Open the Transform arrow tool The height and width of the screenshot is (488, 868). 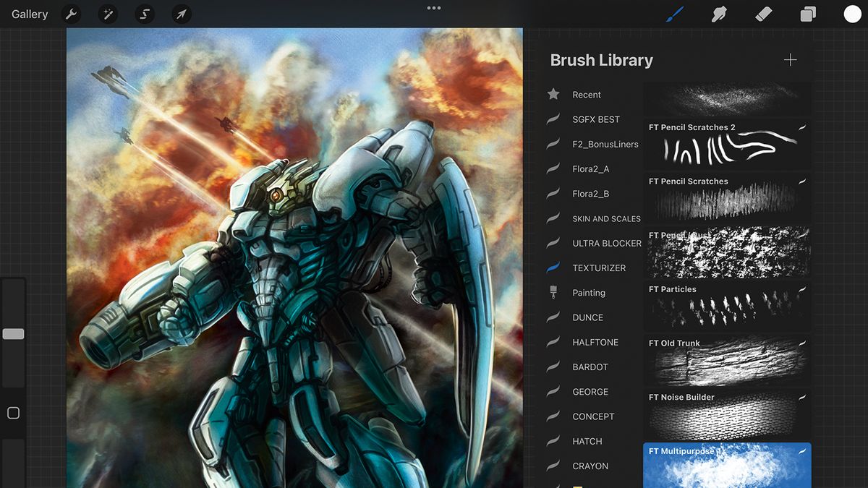(x=181, y=14)
